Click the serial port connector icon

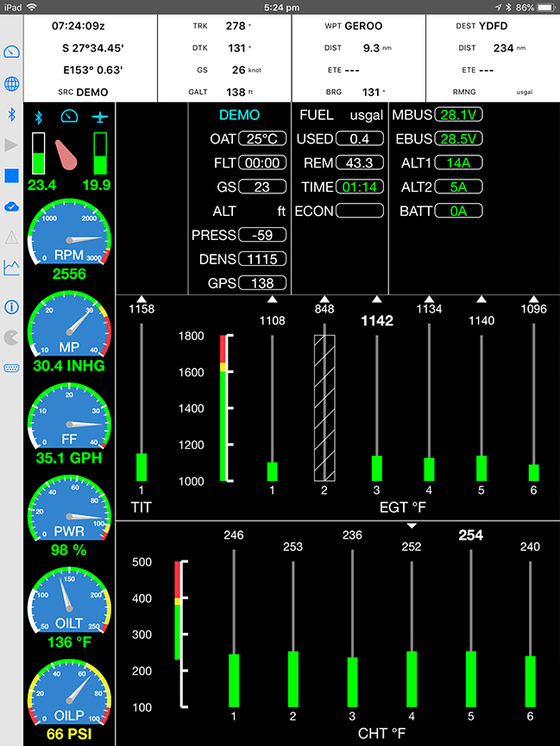click(12, 369)
